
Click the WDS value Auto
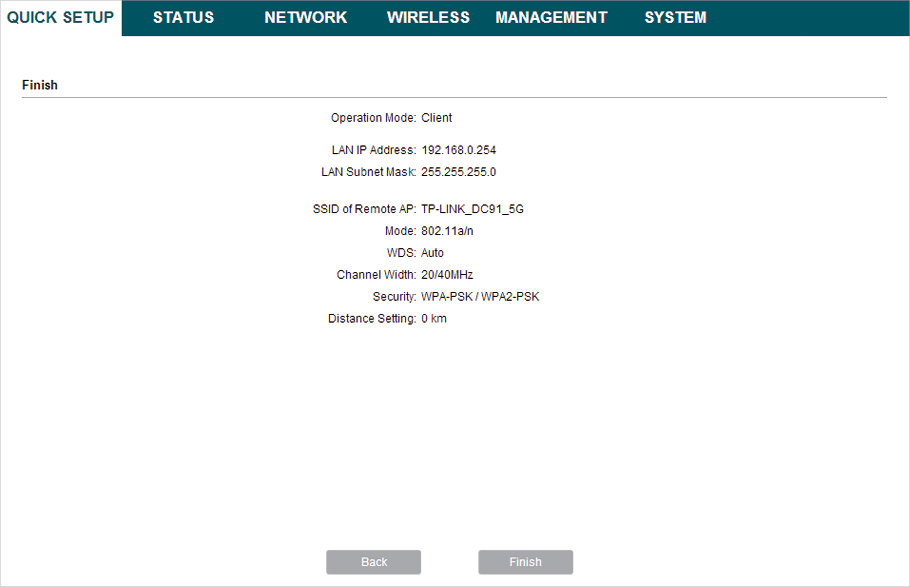432,253
